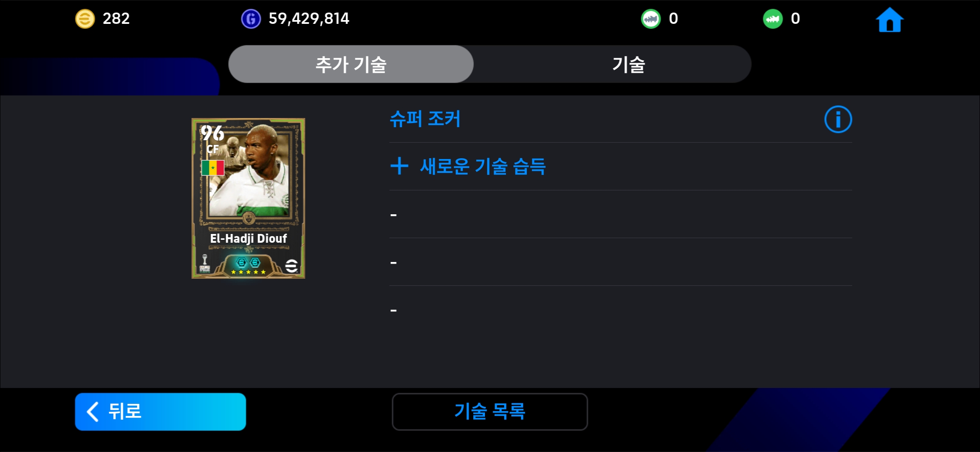Viewport: 980px width, 452px height.
Task: Tap the 59,429,814 GP balance
Action: 309,19
